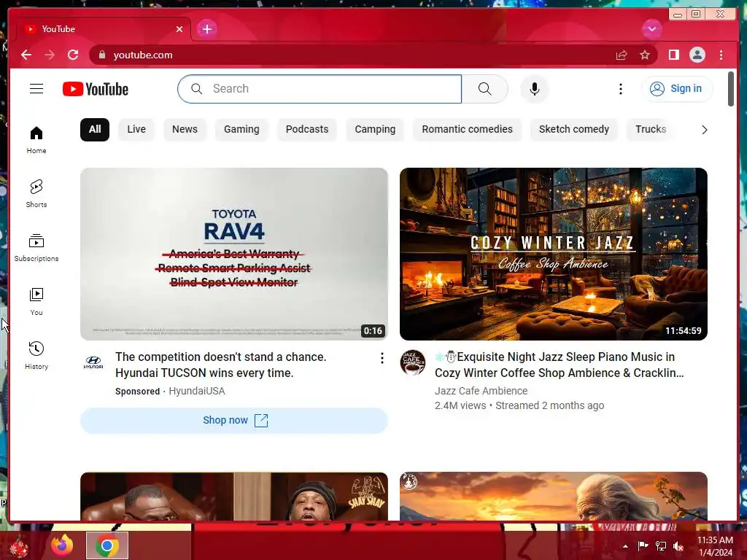The width and height of the screenshot is (747, 560).
Task: Click Sign in button
Action: 677,88
